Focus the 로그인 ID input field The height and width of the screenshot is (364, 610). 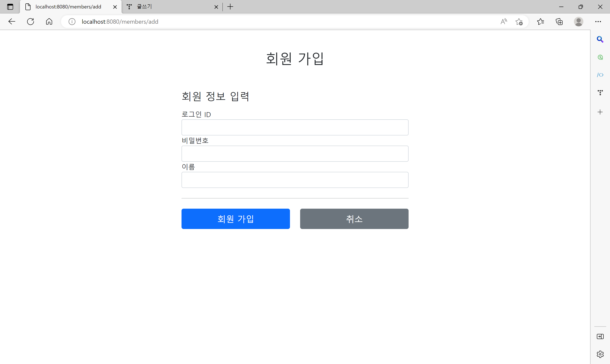pyautogui.click(x=295, y=127)
